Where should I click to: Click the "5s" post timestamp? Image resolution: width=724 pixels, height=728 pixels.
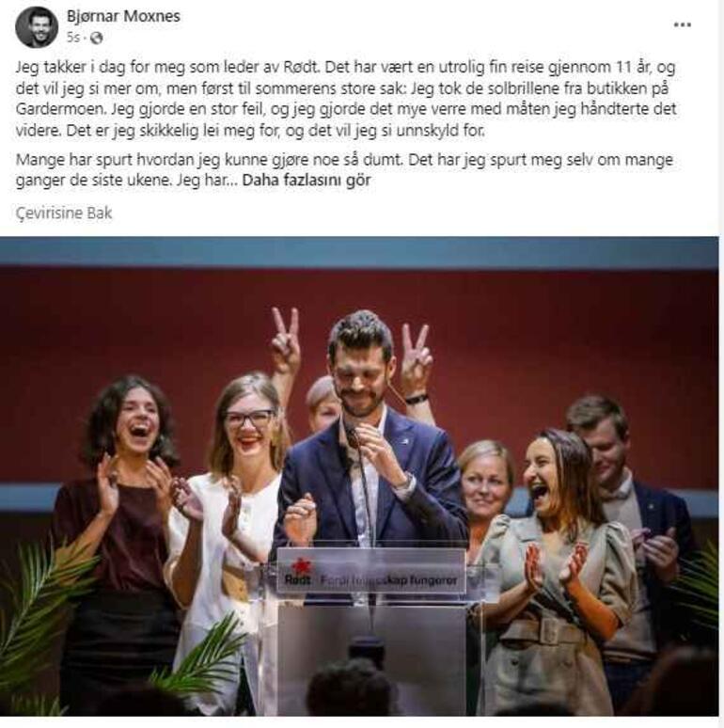tap(72, 37)
